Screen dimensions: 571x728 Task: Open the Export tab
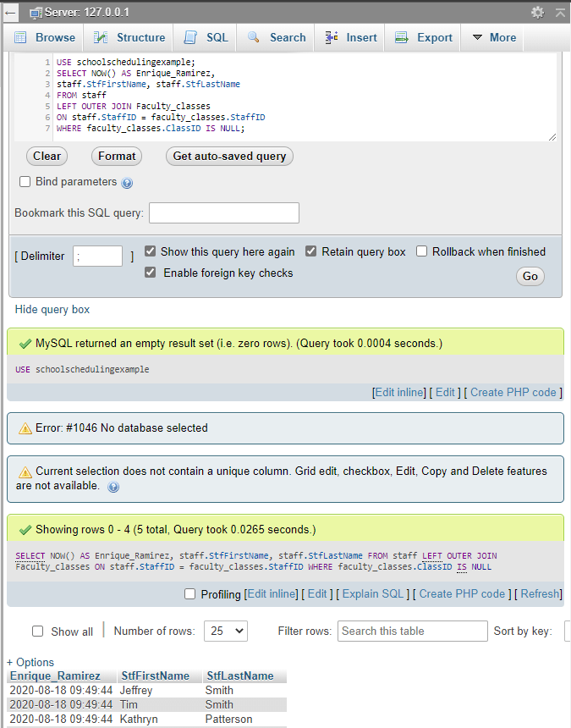coord(423,37)
